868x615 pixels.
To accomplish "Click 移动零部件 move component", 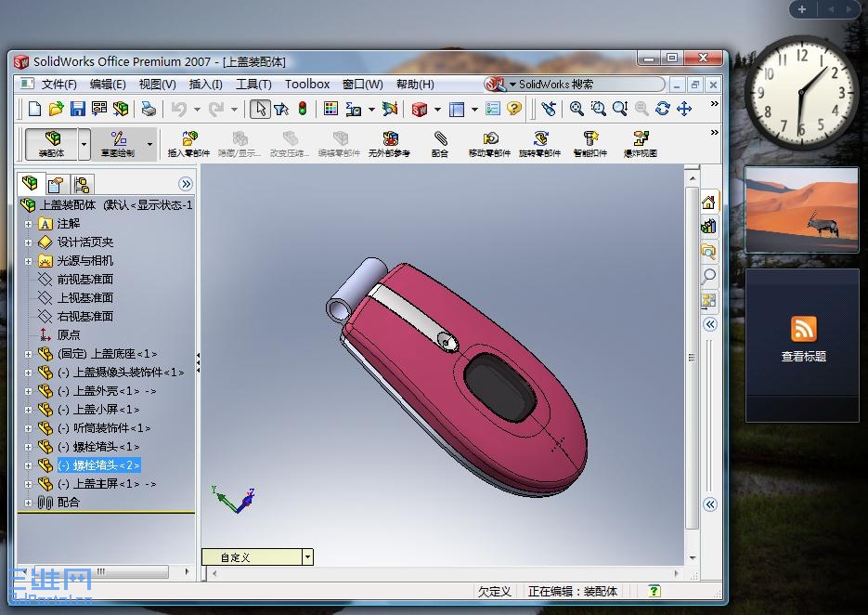I will coord(489,144).
